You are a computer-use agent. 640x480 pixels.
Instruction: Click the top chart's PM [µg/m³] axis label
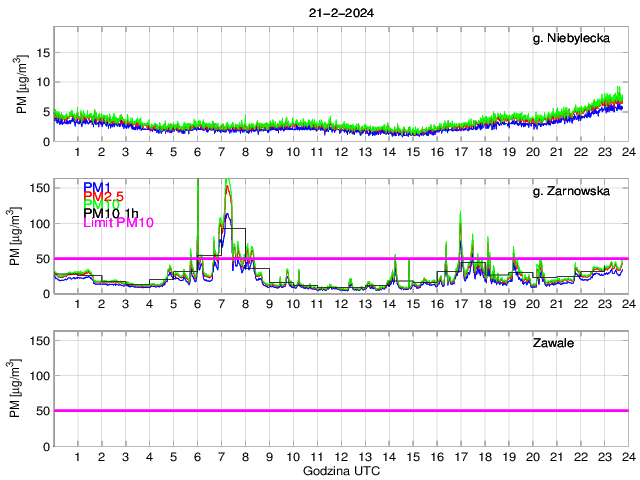tap(22, 84)
